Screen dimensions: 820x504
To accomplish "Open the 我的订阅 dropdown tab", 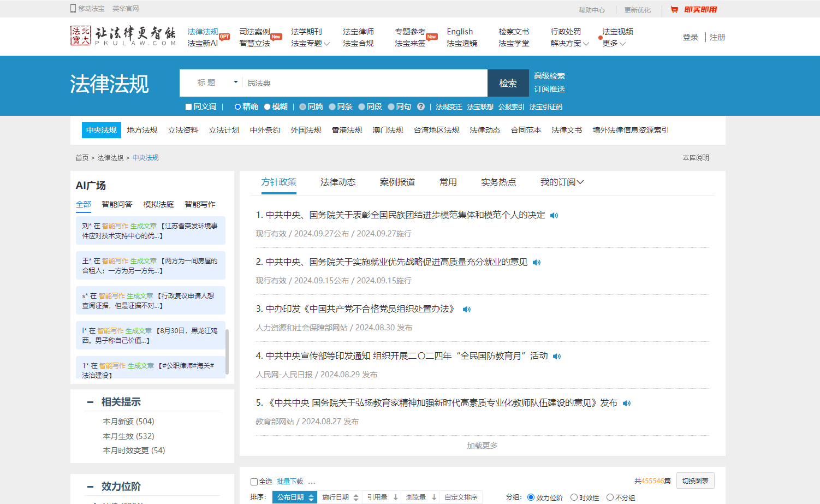I will click(x=562, y=182).
